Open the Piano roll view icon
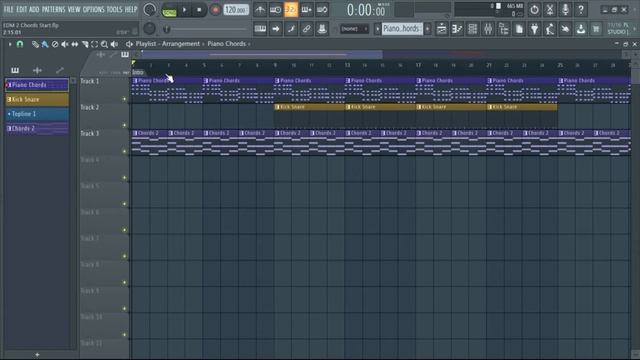Screen dimensions: 640x360 (457, 29)
